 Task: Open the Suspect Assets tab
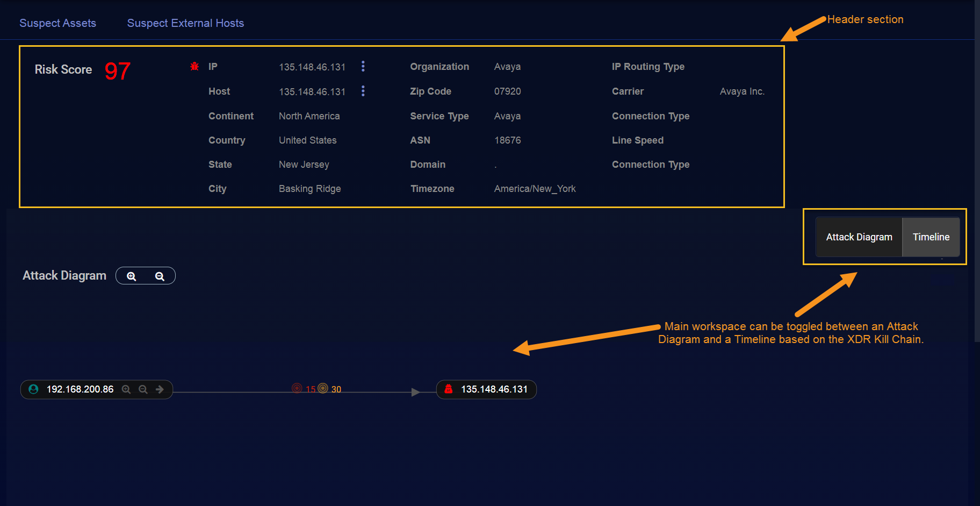tap(58, 23)
